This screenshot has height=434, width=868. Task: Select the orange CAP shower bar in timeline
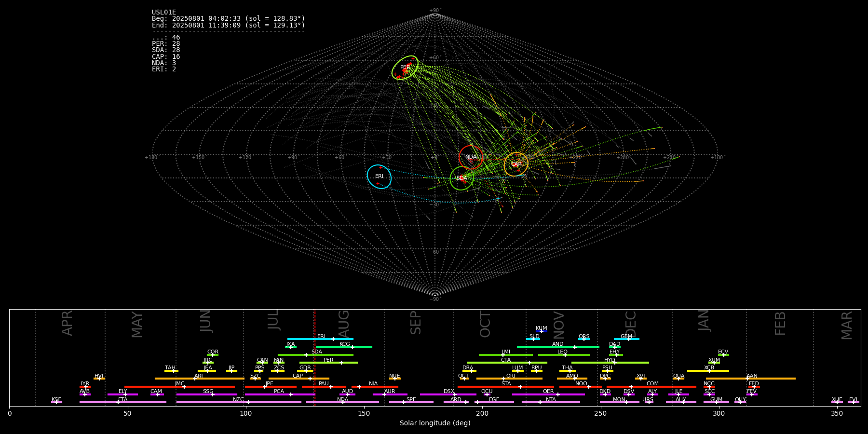pos(299,379)
